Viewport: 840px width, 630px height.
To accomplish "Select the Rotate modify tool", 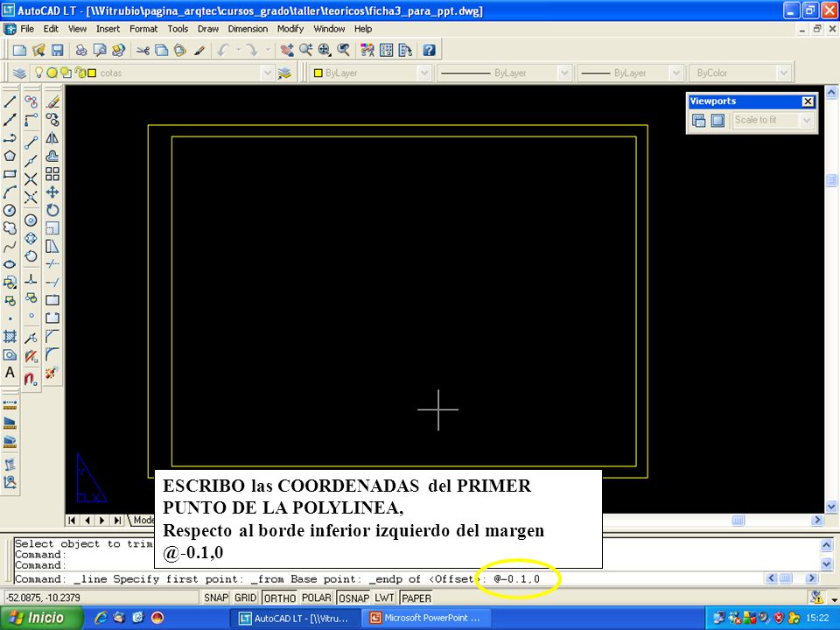I will coord(52,211).
